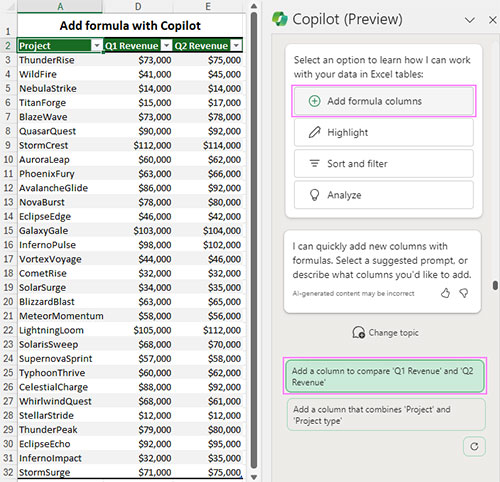Click StormCrest's Q1 Revenue '$112,000'

[x=138, y=145]
